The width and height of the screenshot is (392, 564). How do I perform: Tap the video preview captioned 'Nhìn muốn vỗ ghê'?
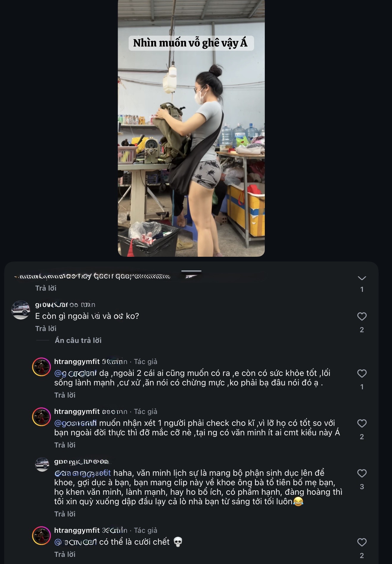[x=191, y=128]
